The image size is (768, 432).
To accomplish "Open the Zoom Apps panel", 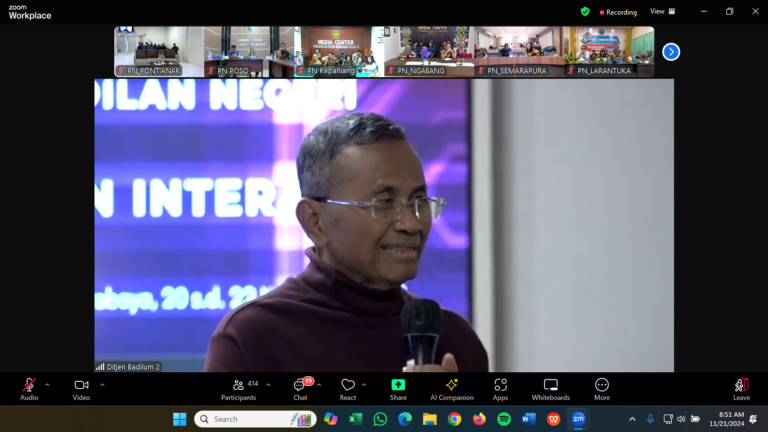I will [500, 386].
